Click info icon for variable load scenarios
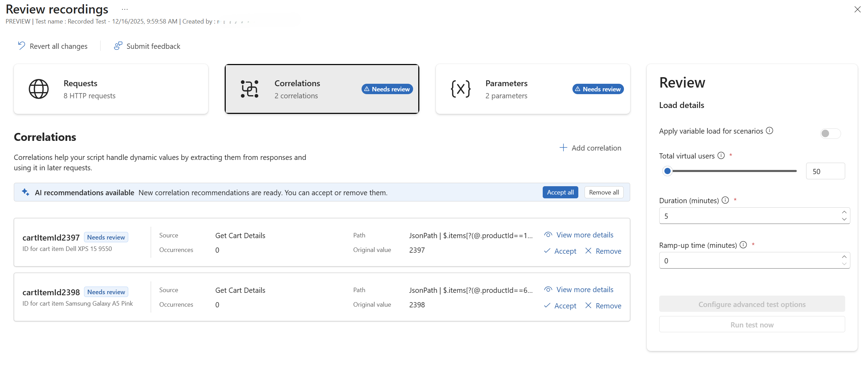Viewport: 868px width, 379px height. (x=769, y=130)
